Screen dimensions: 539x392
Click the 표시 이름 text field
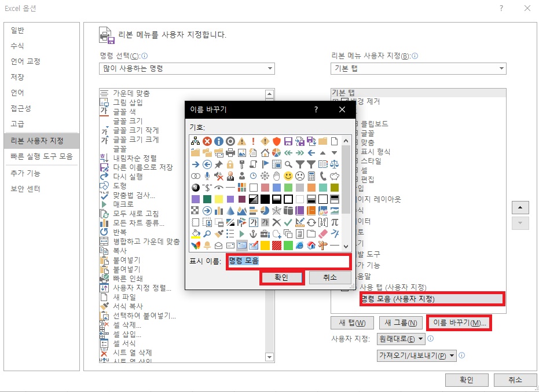point(288,261)
